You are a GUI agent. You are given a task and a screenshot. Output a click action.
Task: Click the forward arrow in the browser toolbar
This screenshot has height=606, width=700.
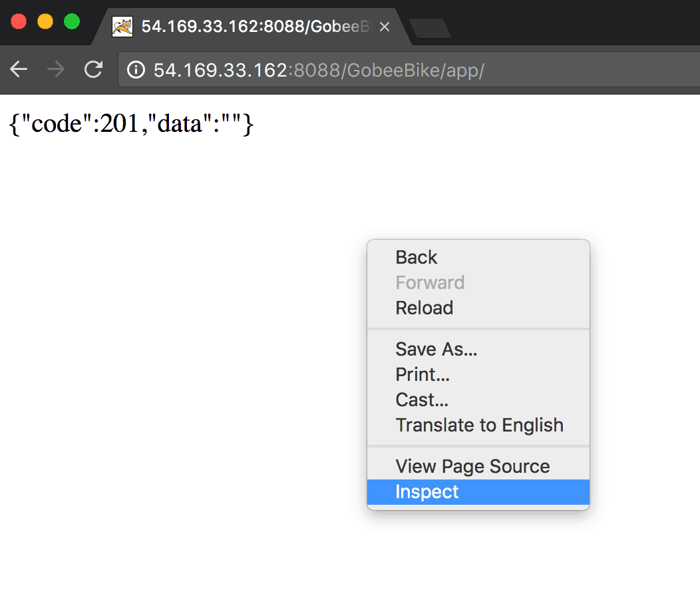point(56,69)
